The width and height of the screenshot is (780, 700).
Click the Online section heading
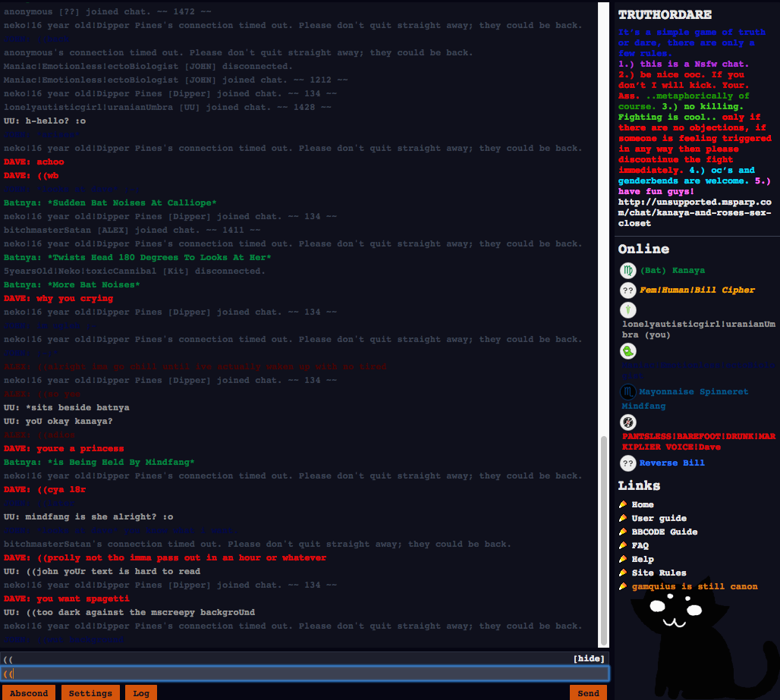coord(643,249)
